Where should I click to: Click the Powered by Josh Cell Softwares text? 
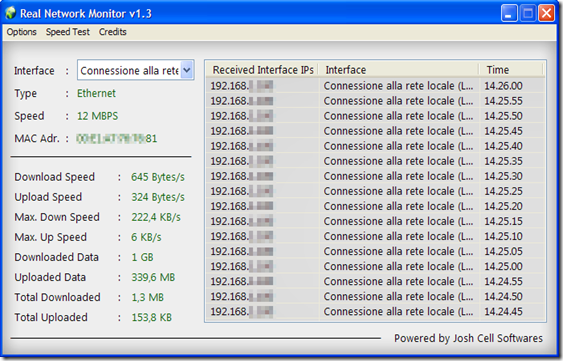[x=468, y=338]
